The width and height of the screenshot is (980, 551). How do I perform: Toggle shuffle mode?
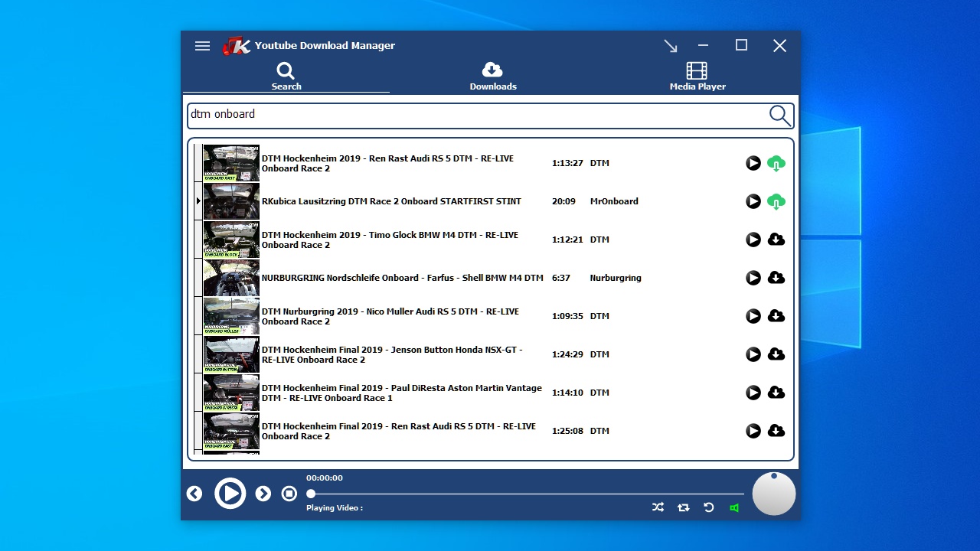tap(658, 507)
